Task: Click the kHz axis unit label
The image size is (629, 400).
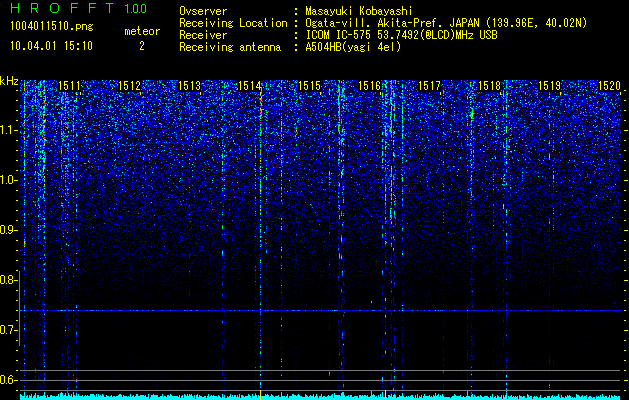Action: [9, 81]
